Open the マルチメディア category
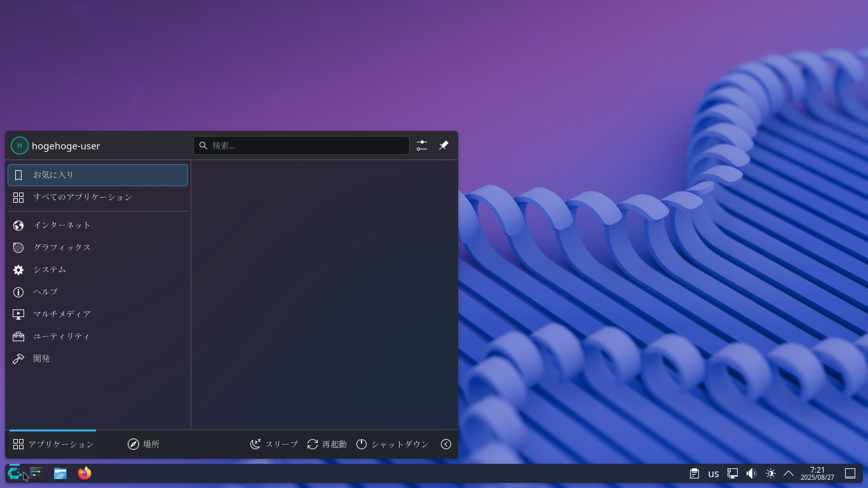This screenshot has height=488, width=868. click(98, 314)
